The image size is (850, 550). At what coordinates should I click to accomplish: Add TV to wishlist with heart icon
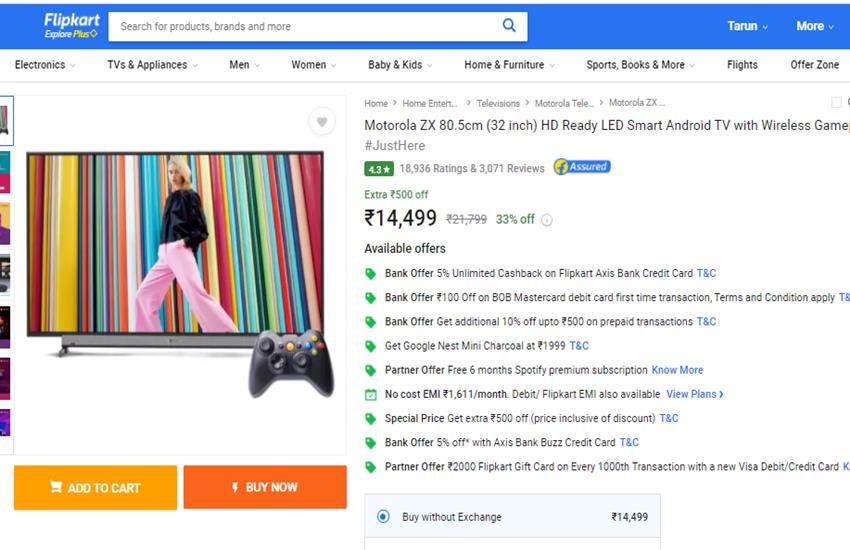(x=321, y=122)
